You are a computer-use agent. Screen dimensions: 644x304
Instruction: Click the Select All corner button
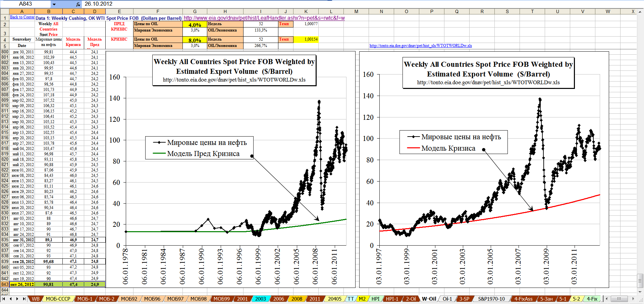(x=5, y=11)
